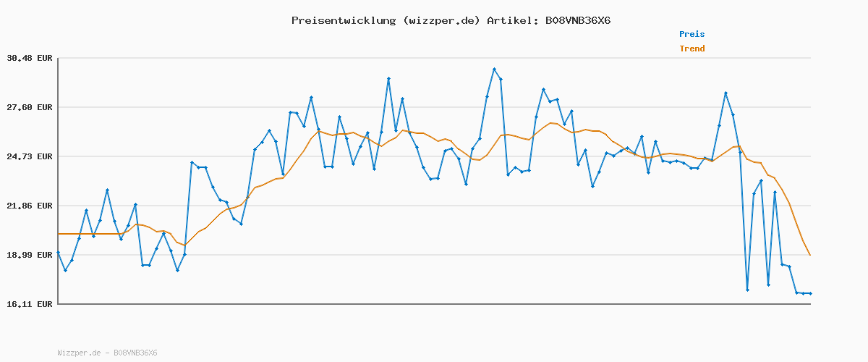The height and width of the screenshot is (362, 868).
Task: Click the last blue data point at far right
Action: tap(810, 293)
